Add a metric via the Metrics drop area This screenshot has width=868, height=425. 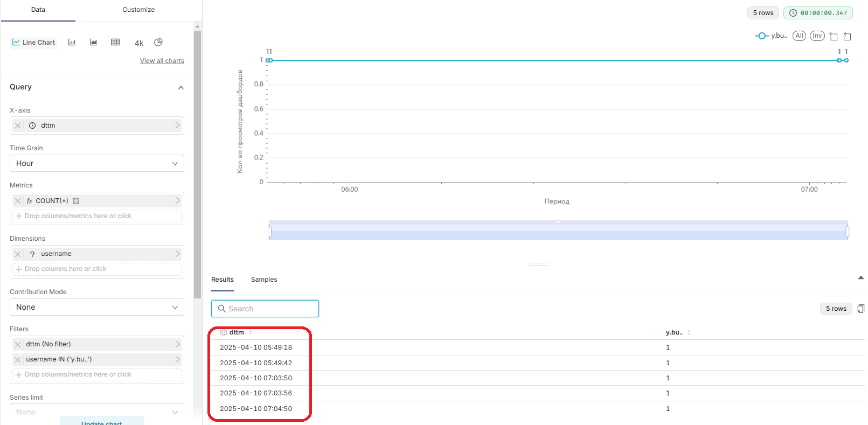[x=97, y=216]
